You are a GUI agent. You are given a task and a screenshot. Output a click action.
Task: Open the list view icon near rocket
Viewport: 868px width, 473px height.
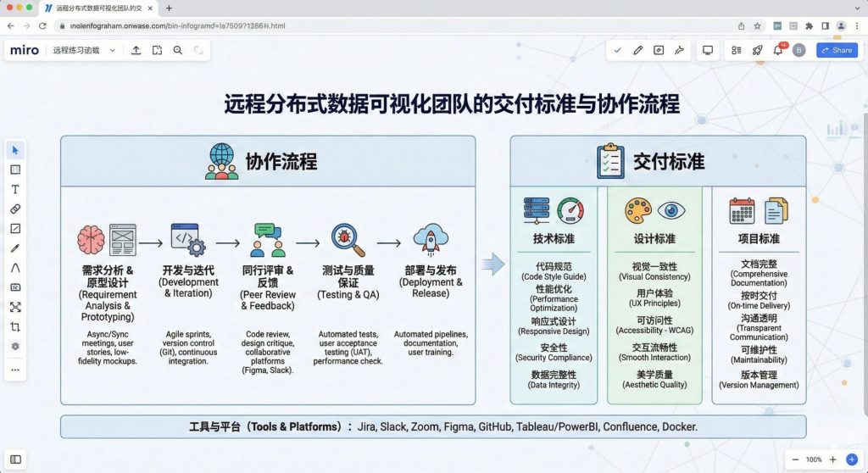(x=737, y=50)
